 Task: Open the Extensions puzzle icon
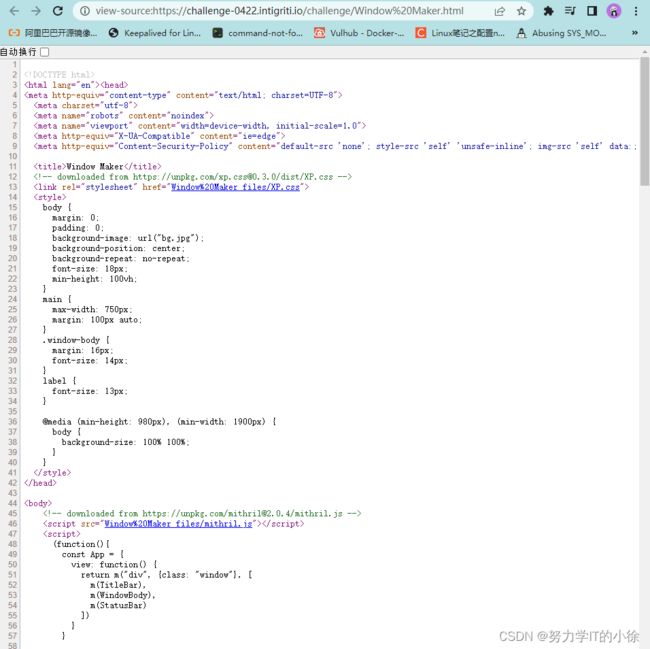pyautogui.click(x=548, y=11)
